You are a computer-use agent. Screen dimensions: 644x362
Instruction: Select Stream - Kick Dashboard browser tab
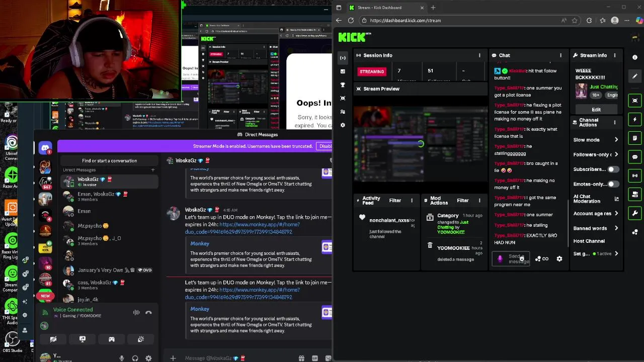[x=386, y=8]
